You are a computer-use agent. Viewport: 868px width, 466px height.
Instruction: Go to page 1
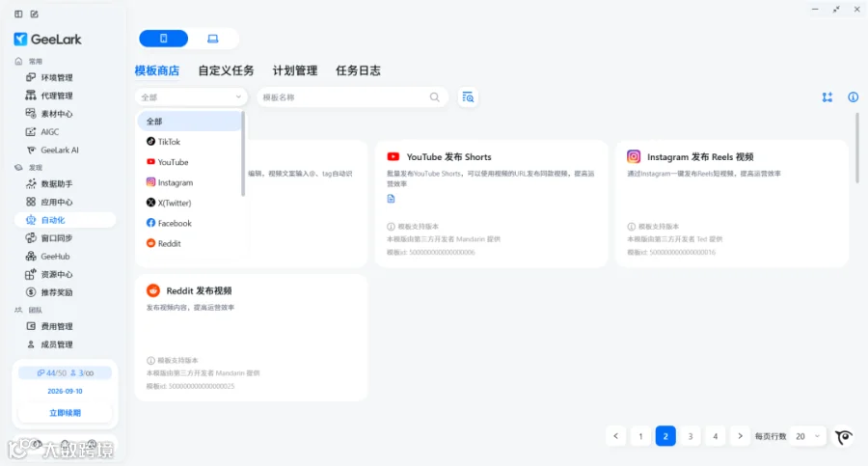(x=640, y=436)
